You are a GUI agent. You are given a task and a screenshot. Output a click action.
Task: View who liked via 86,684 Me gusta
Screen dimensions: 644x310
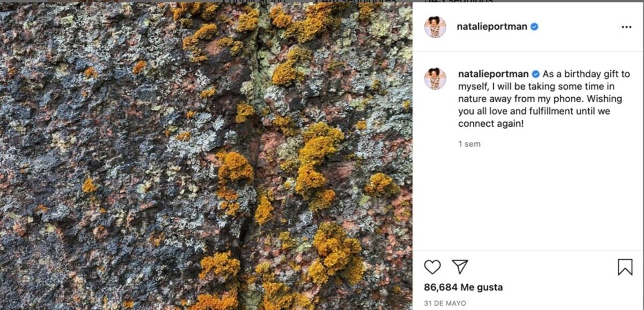pos(463,287)
